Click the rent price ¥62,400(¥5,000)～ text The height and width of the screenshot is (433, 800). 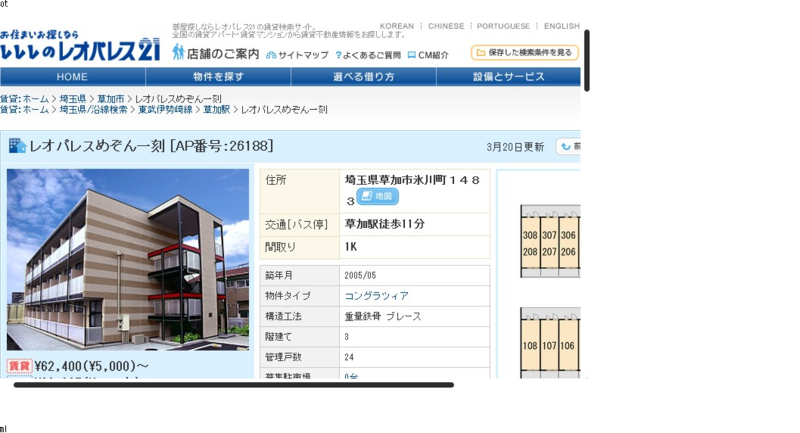click(92, 366)
